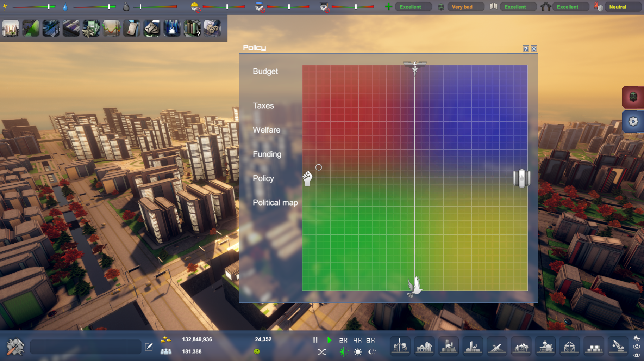Viewport: 644px width, 361px height.
Task: Select the city towers zoning build category
Action: tap(449, 346)
